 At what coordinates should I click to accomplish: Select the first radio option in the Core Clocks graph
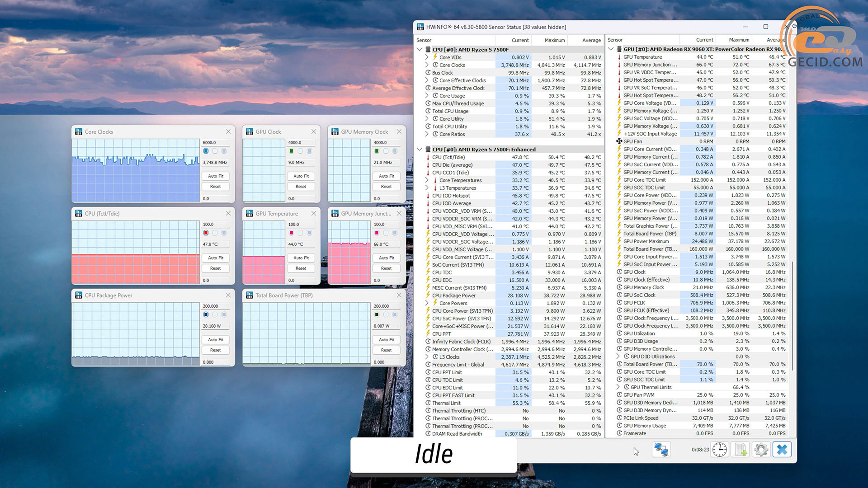(x=206, y=151)
